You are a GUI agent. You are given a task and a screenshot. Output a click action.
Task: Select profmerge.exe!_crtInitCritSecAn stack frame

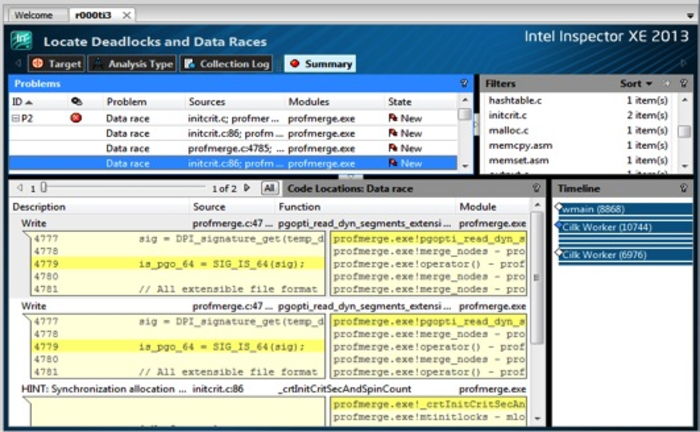[x=429, y=404]
